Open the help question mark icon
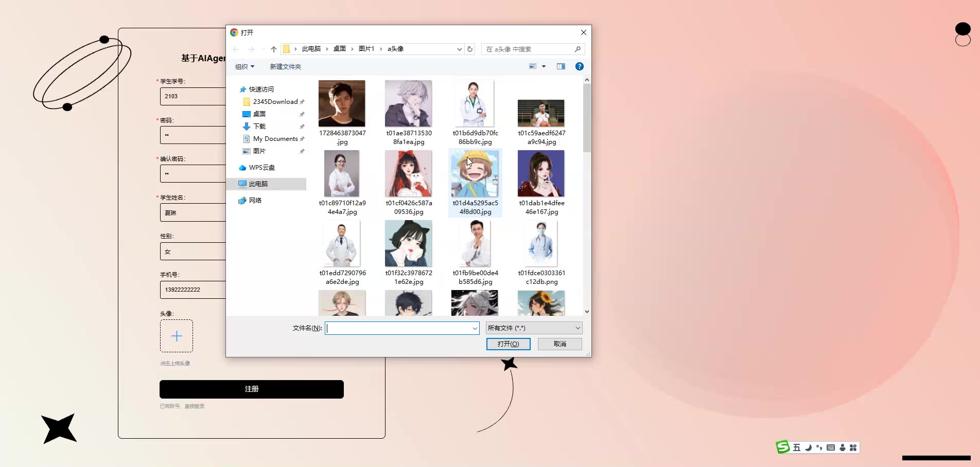Viewport: 980px width, 467px height. pyautogui.click(x=579, y=66)
